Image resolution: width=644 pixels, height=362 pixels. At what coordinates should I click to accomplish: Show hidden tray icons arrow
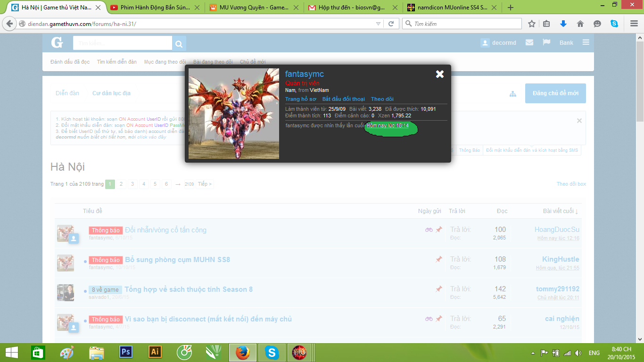tap(533, 353)
